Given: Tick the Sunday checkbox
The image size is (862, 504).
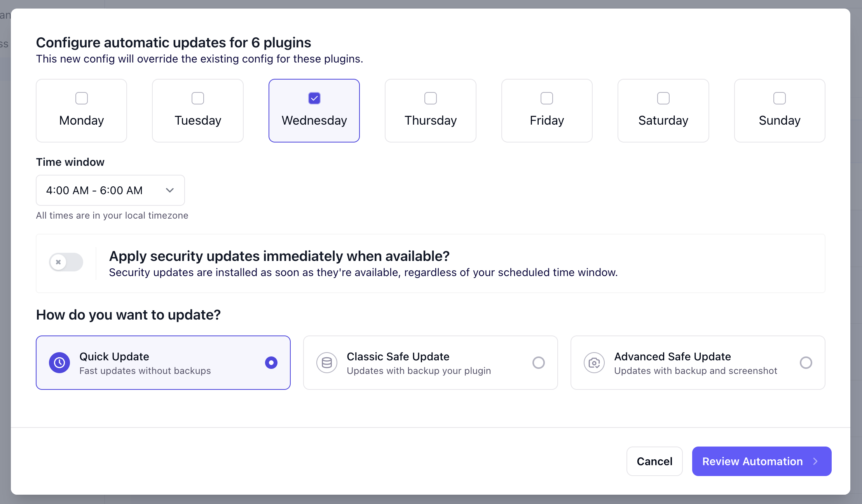Looking at the screenshot, I should coord(780,98).
